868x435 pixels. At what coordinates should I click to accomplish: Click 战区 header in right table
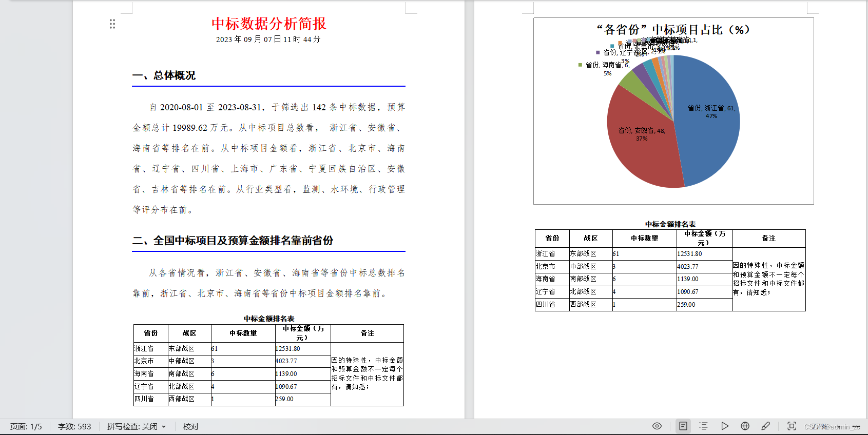pyautogui.click(x=591, y=239)
